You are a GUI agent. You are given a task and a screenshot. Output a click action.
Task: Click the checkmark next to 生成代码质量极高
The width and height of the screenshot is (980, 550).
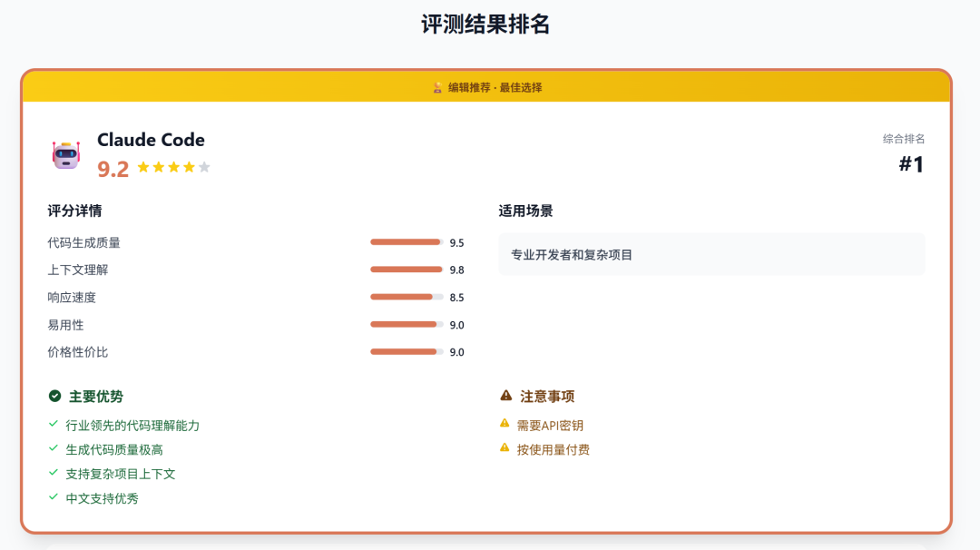click(54, 448)
